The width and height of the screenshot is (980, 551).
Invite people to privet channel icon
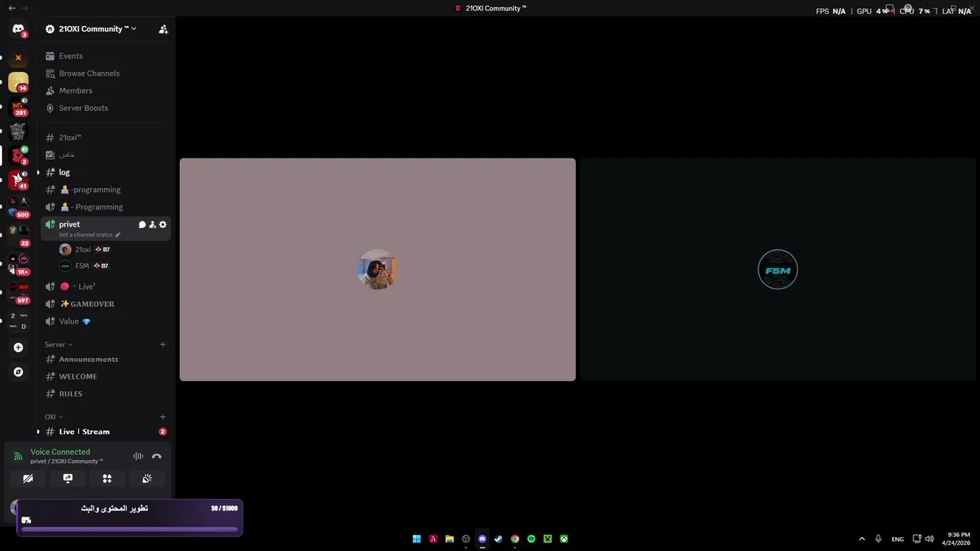152,224
